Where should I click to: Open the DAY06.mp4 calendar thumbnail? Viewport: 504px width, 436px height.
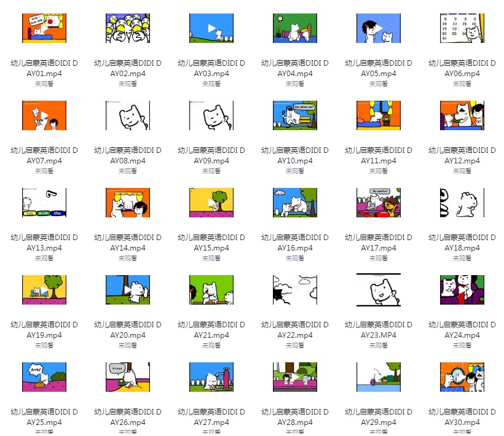tap(462, 28)
